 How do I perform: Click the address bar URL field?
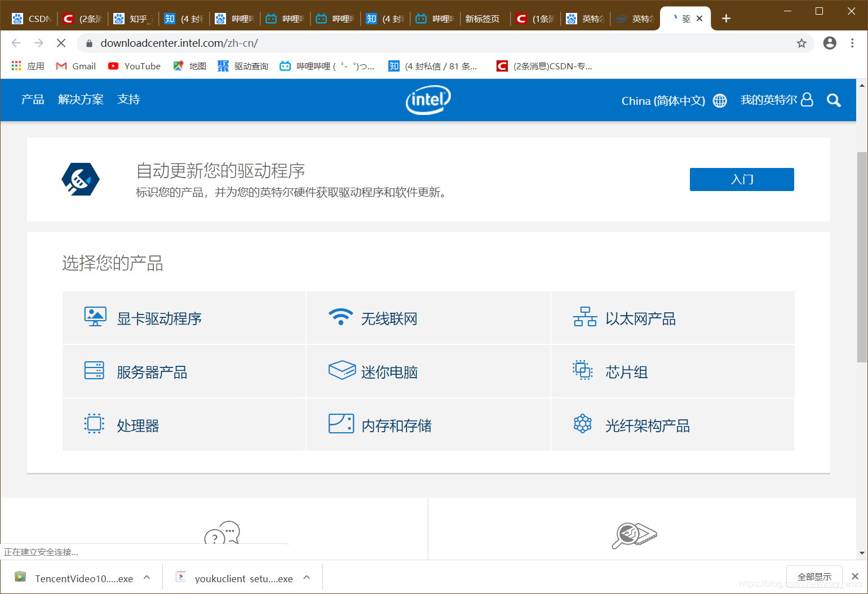pos(445,43)
